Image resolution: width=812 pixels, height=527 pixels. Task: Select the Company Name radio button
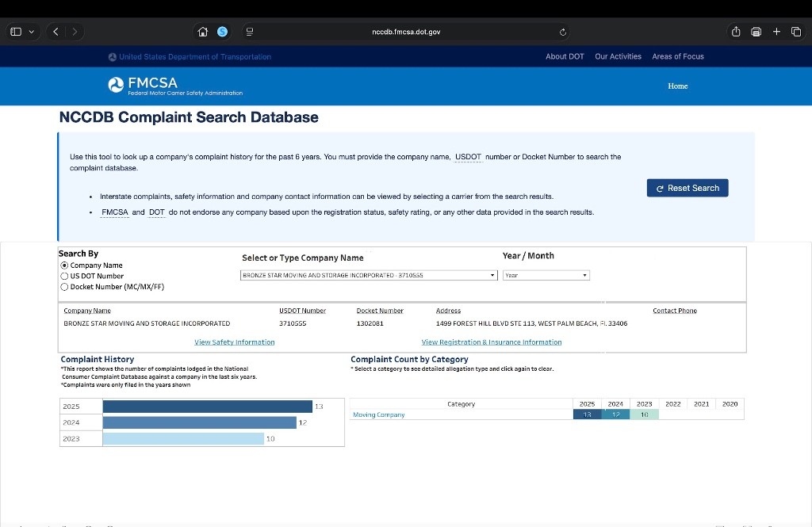click(x=65, y=265)
